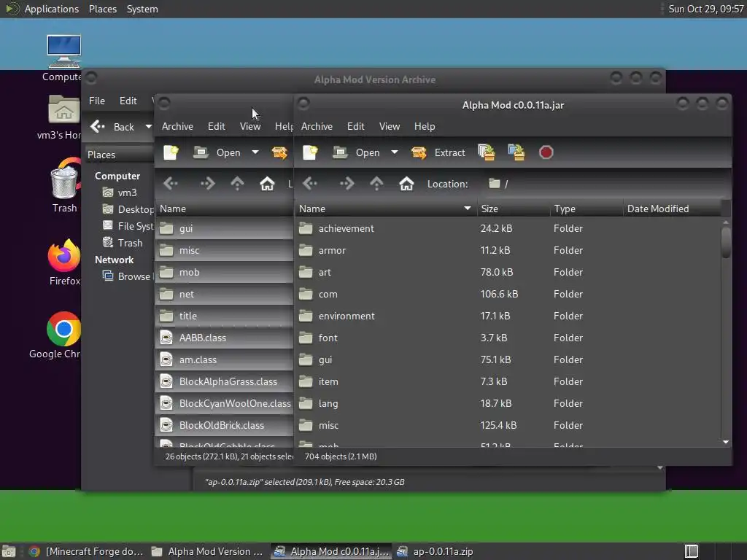This screenshot has height=560, width=747.
Task: Open the Firefox desktop icon
Action: (x=64, y=262)
